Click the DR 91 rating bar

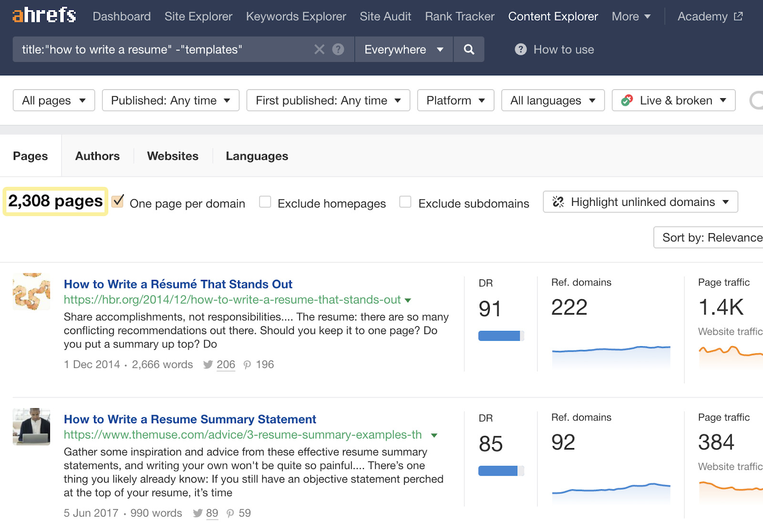point(500,336)
